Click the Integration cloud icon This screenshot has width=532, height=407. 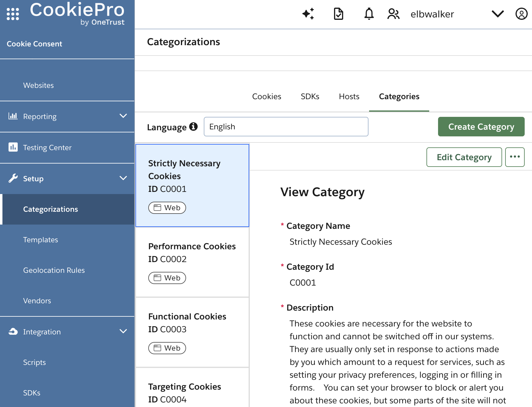pos(13,332)
